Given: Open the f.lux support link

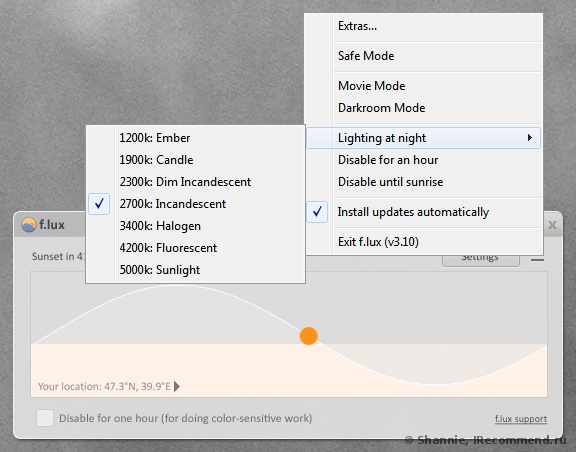Looking at the screenshot, I should (x=521, y=419).
